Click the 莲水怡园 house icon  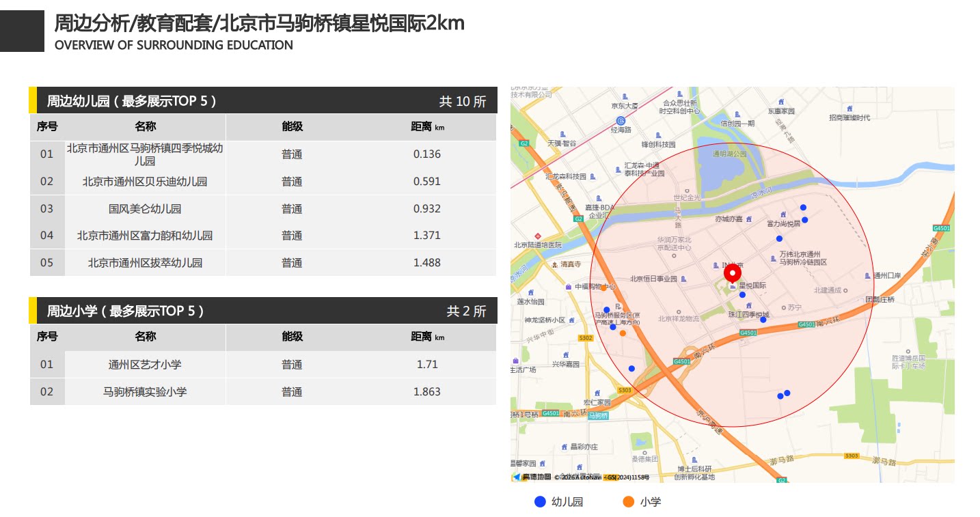click(530, 292)
